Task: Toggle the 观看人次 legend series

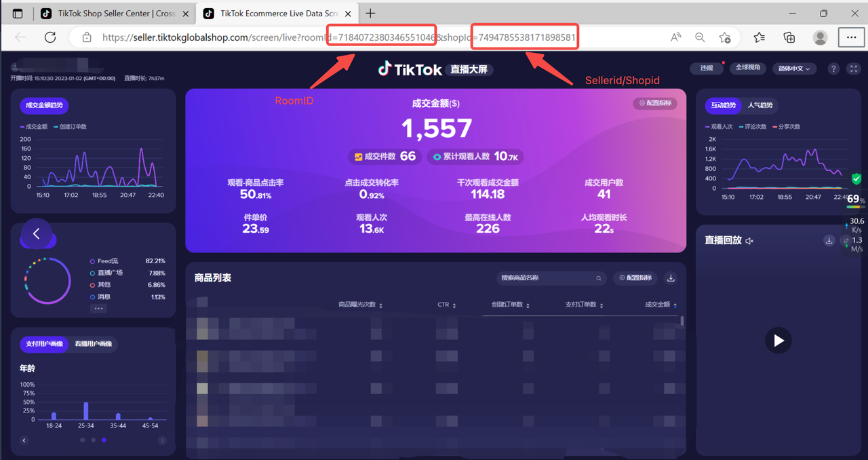Action: pyautogui.click(x=719, y=127)
